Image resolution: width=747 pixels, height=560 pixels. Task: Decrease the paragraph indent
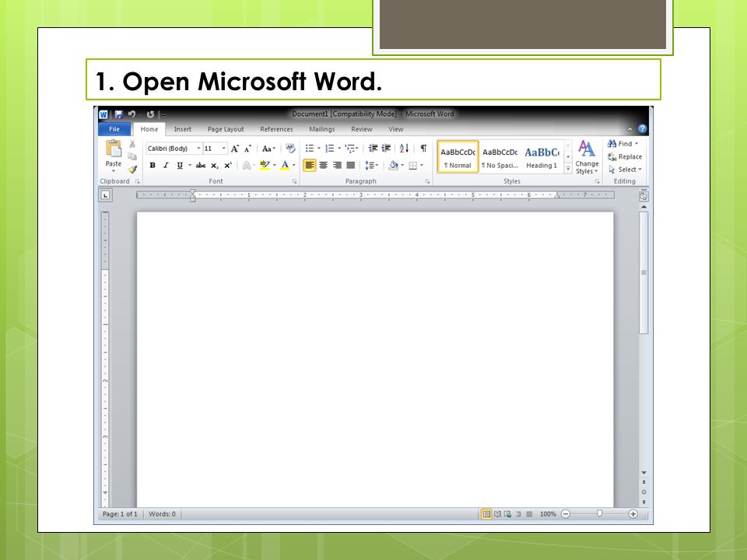tap(373, 149)
